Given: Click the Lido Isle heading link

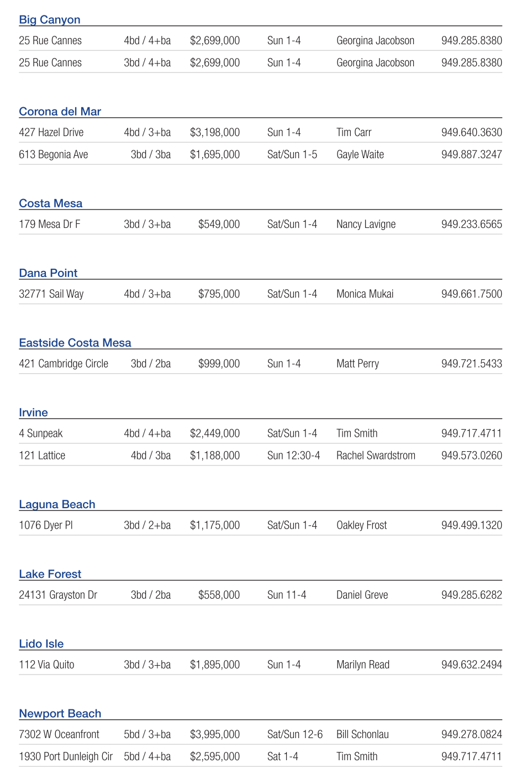Looking at the screenshot, I should 41,644.
